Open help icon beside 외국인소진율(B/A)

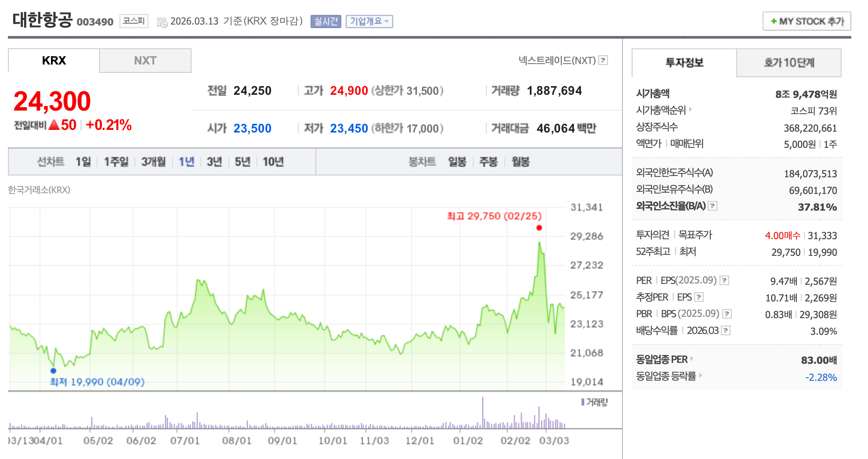[x=713, y=205]
